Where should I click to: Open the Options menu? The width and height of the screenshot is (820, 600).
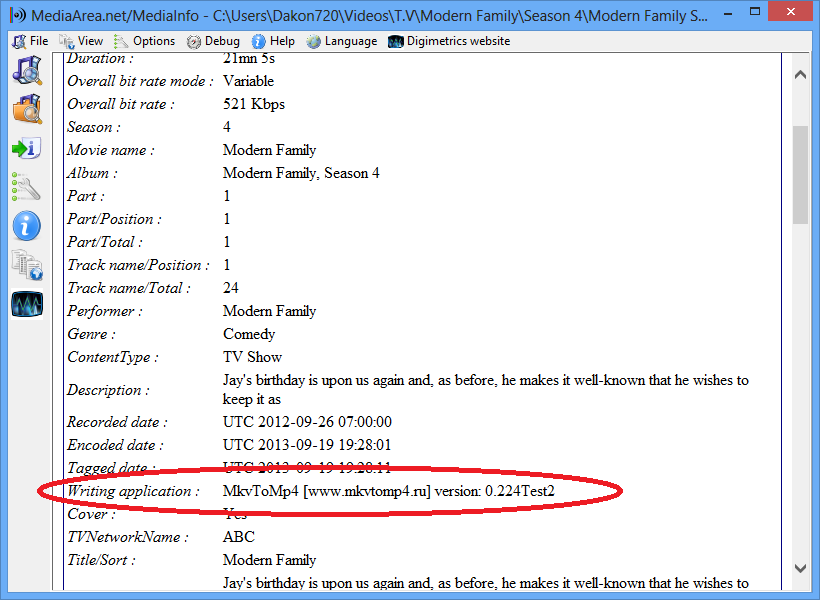click(145, 41)
